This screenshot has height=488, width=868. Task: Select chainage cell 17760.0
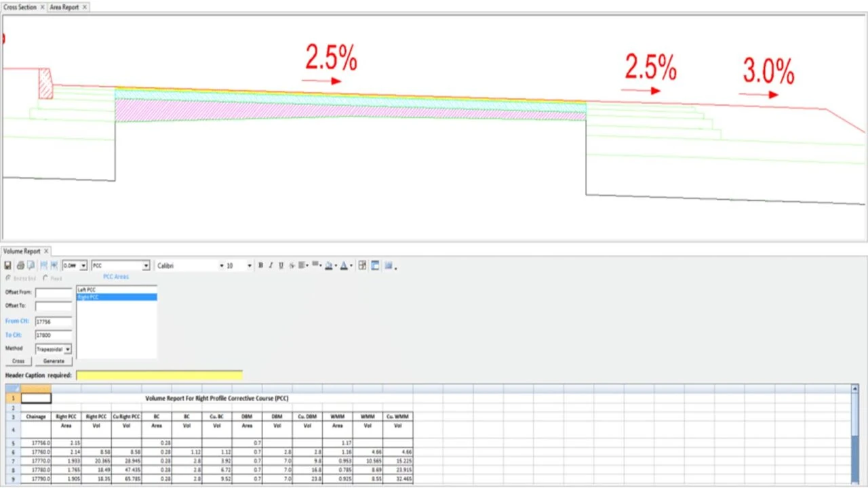tap(36, 451)
